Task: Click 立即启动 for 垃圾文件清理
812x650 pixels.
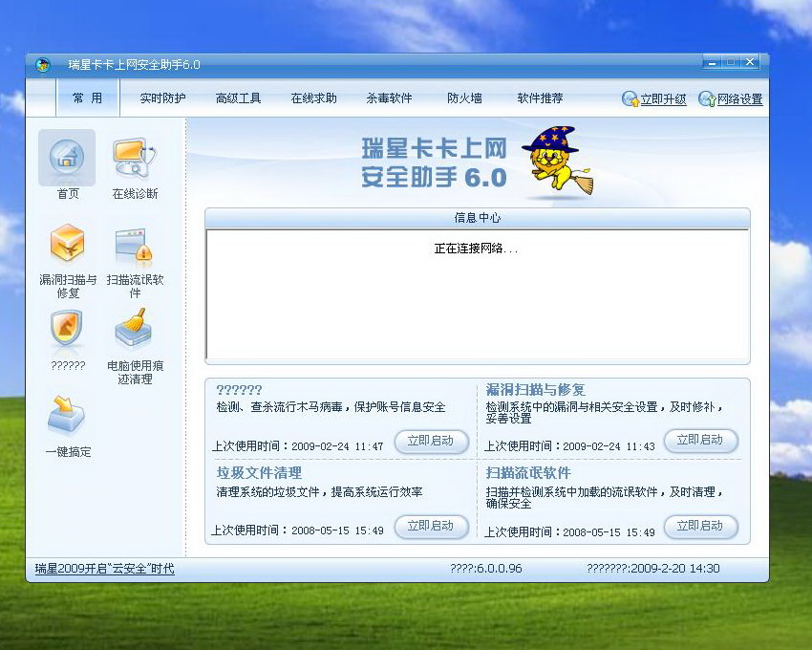Action: tap(431, 527)
